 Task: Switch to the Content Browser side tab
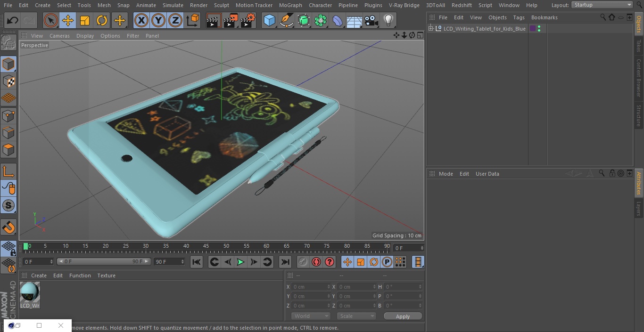click(639, 78)
